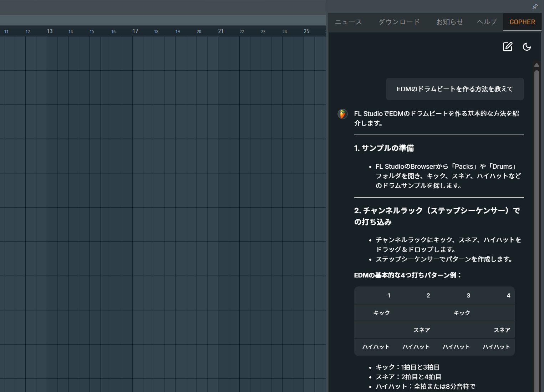Click bar 18 on the timeline ruler
The image size is (544, 392).
point(156,32)
